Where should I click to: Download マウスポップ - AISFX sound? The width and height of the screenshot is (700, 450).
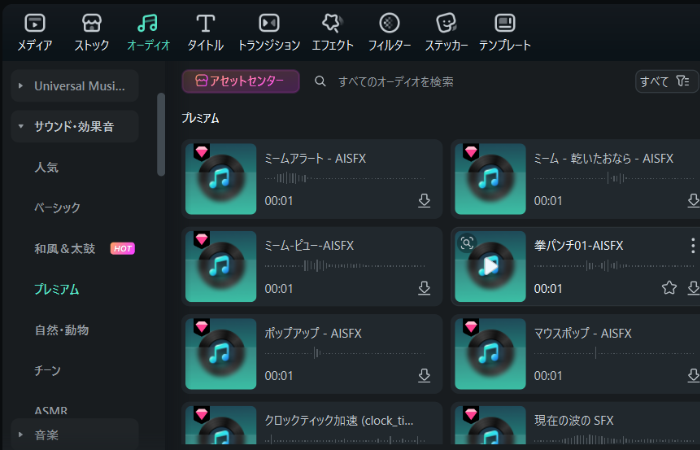pyautogui.click(x=693, y=376)
